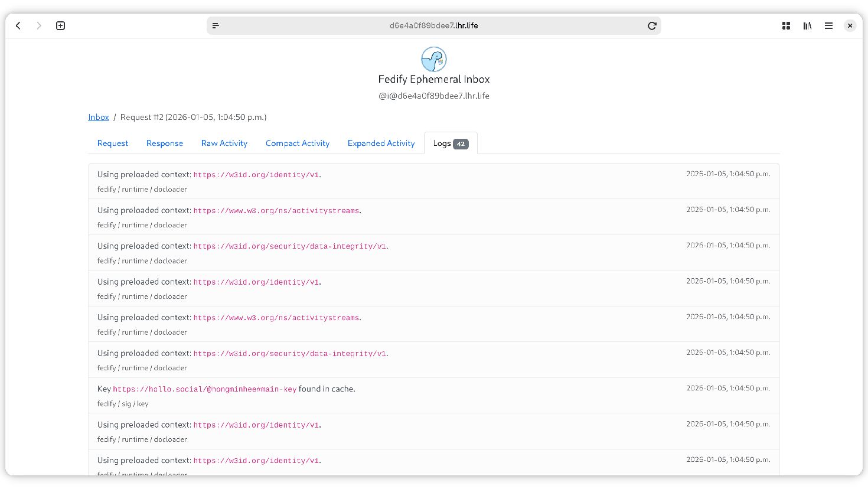The width and height of the screenshot is (868, 489).
Task: Click the hollo.social main-key URL text
Action: (x=204, y=389)
